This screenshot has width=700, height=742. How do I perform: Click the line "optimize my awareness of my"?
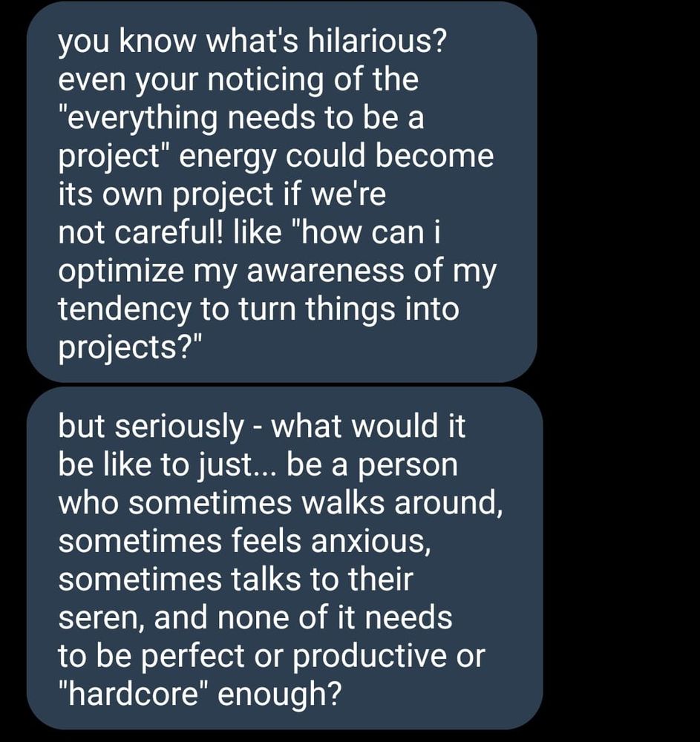tap(277, 272)
